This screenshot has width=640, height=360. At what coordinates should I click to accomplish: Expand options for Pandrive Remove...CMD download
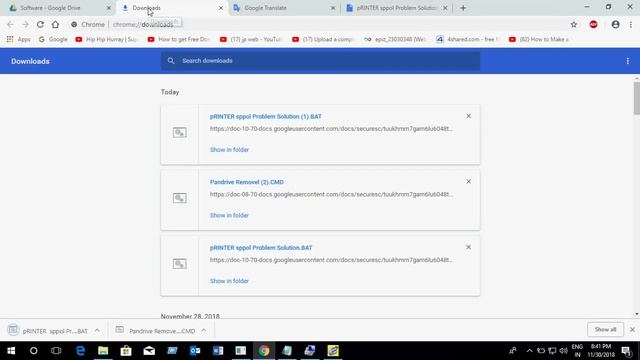click(x=204, y=330)
